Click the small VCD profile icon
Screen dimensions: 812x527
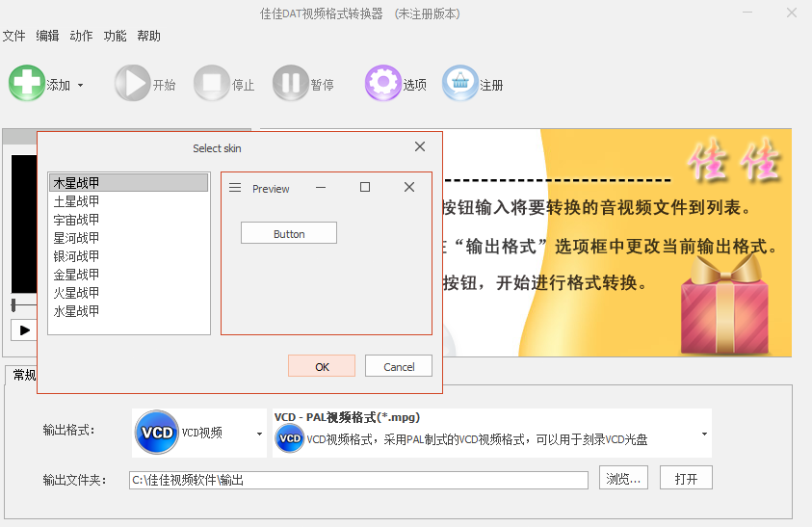290,438
